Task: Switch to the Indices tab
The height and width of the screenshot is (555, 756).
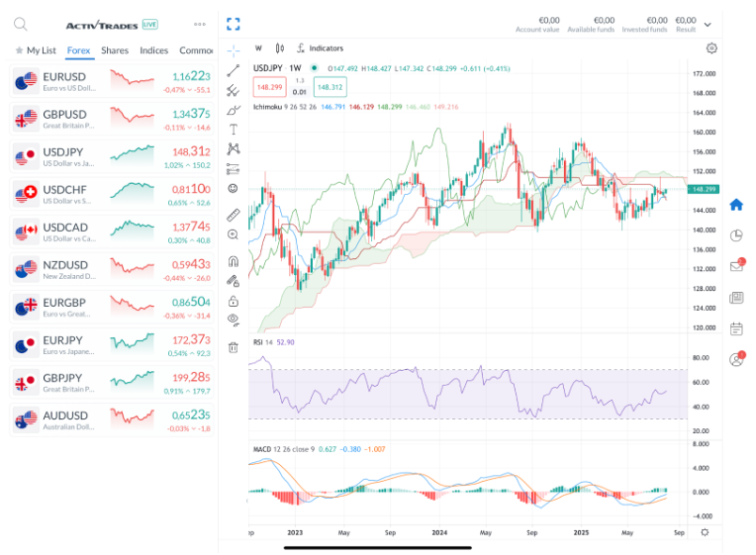Action: (153, 50)
